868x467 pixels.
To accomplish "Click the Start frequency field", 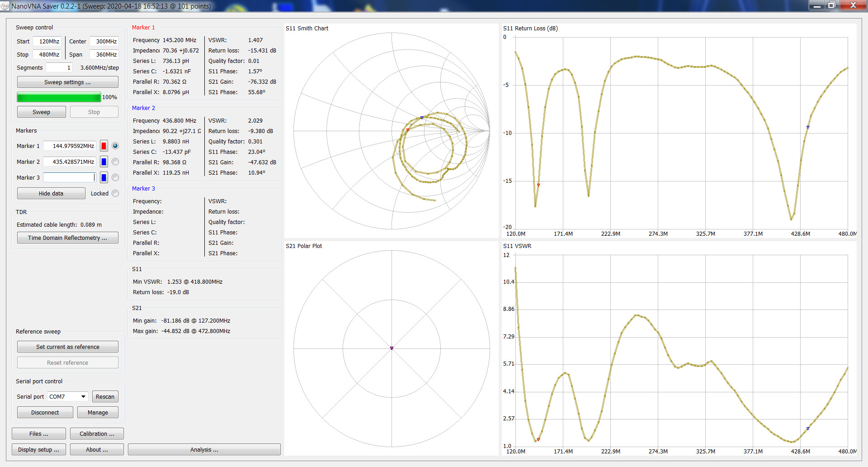I will point(47,41).
